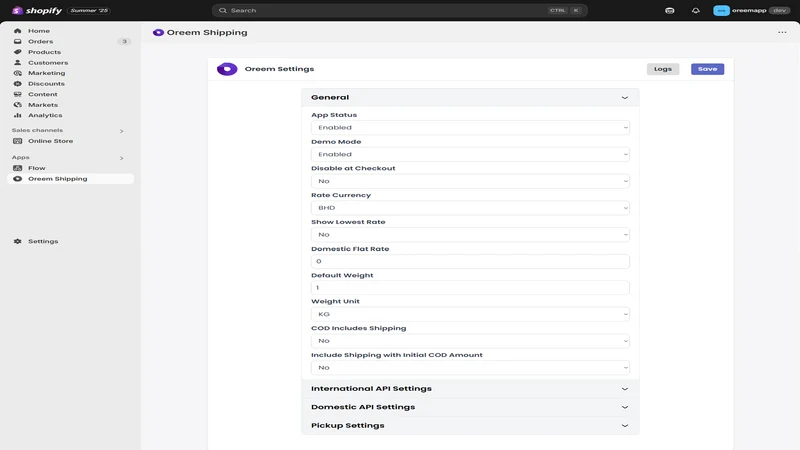The height and width of the screenshot is (450, 800).
Task: Click the oreemapp account avatar
Action: [x=721, y=10]
